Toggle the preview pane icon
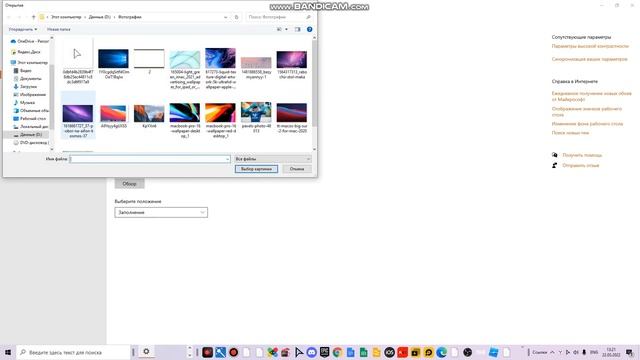The image size is (640, 360). (x=298, y=29)
